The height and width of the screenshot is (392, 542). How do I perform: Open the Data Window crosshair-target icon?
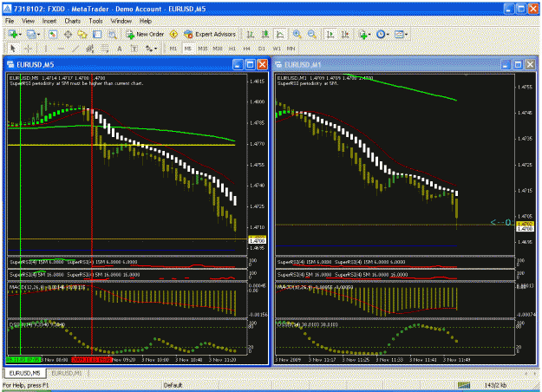pos(68,34)
